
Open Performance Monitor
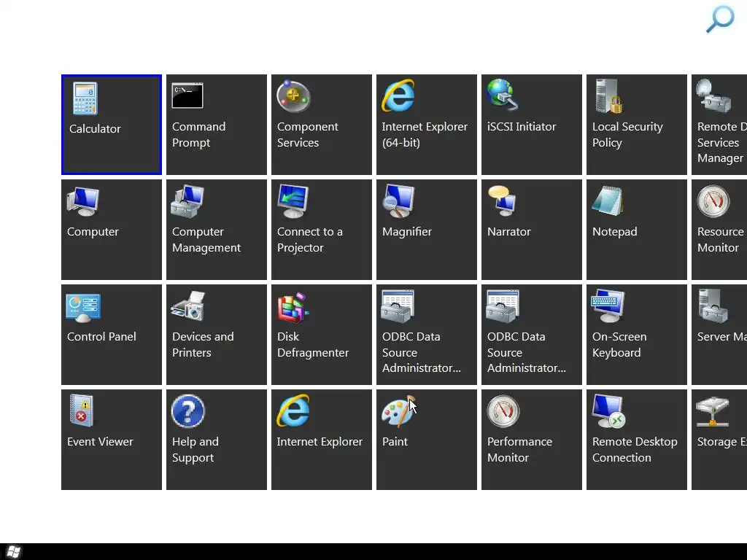532,440
